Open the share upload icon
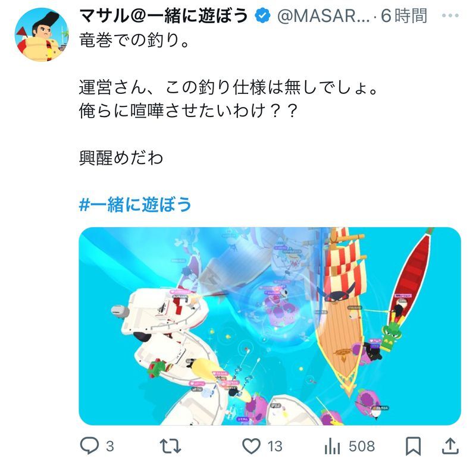Viewport: 476px width, 472px height. point(450,446)
